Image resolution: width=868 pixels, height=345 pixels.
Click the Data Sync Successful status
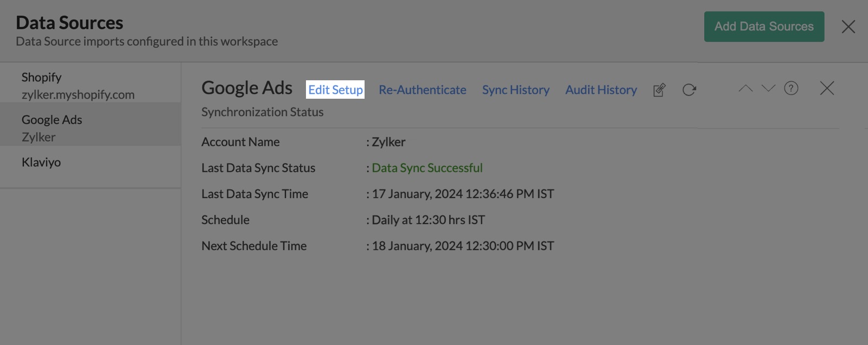click(427, 168)
